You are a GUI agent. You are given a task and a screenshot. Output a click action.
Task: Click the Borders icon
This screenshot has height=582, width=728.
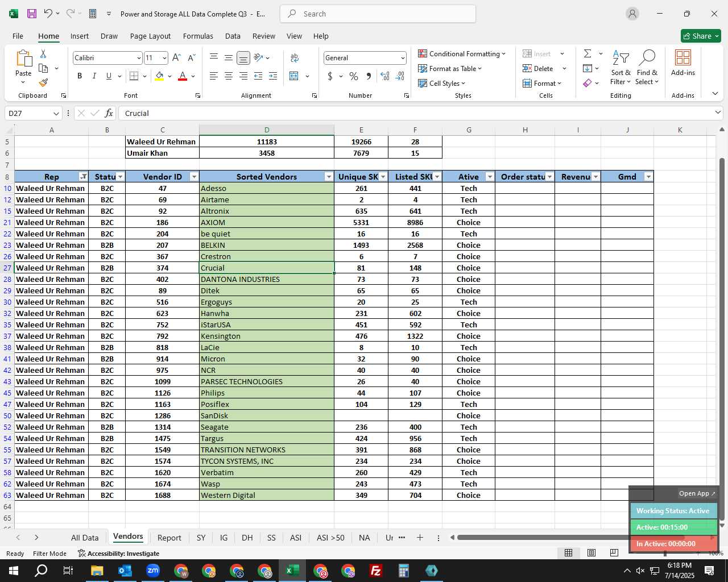pyautogui.click(x=134, y=76)
